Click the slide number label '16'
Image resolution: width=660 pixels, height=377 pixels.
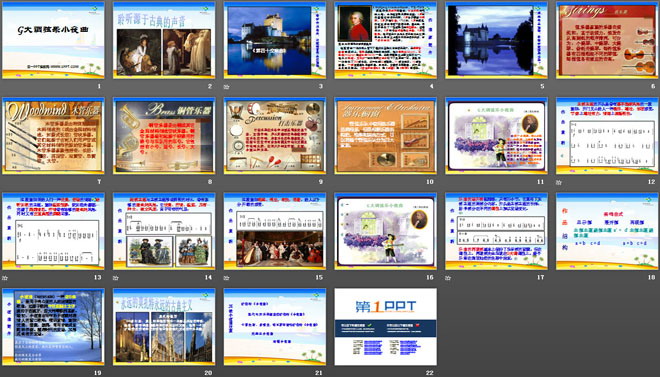[430, 277]
